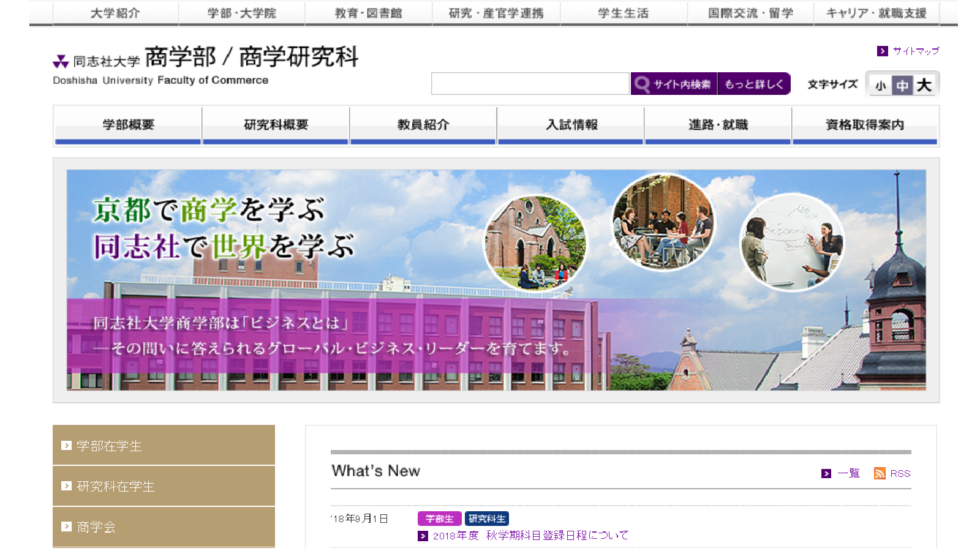The width and height of the screenshot is (980, 551).
Task: Click arrow icon next to 研究科在学生
Action: pos(66,486)
